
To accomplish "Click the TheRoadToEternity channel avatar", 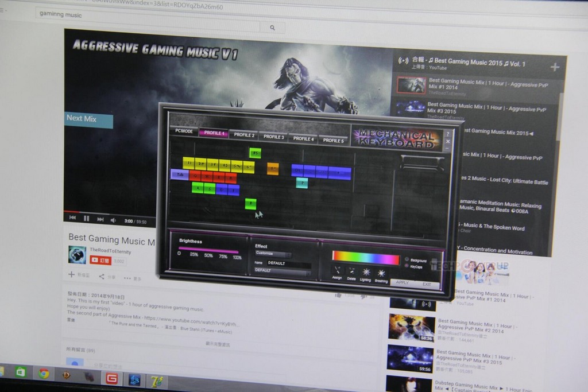I will [x=78, y=254].
